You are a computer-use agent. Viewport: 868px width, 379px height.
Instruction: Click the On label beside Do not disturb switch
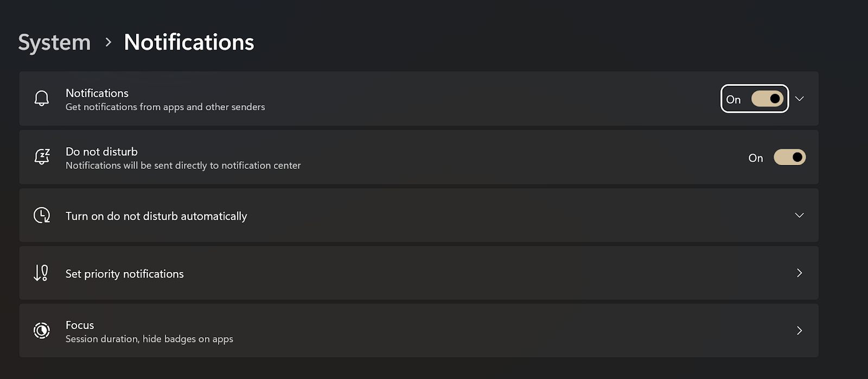point(756,158)
